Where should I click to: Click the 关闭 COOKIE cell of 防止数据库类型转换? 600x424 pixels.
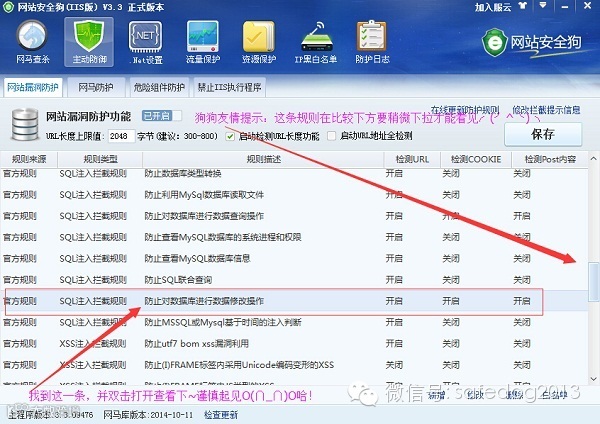pyautogui.click(x=451, y=174)
